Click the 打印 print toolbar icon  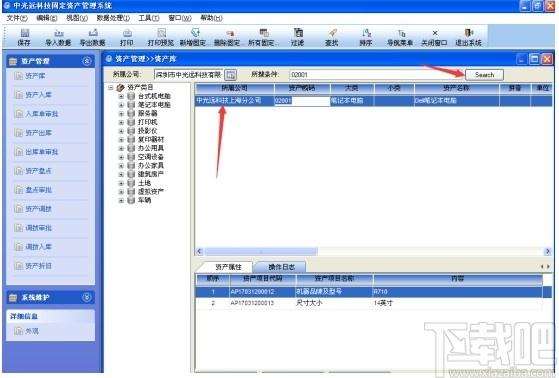(127, 37)
